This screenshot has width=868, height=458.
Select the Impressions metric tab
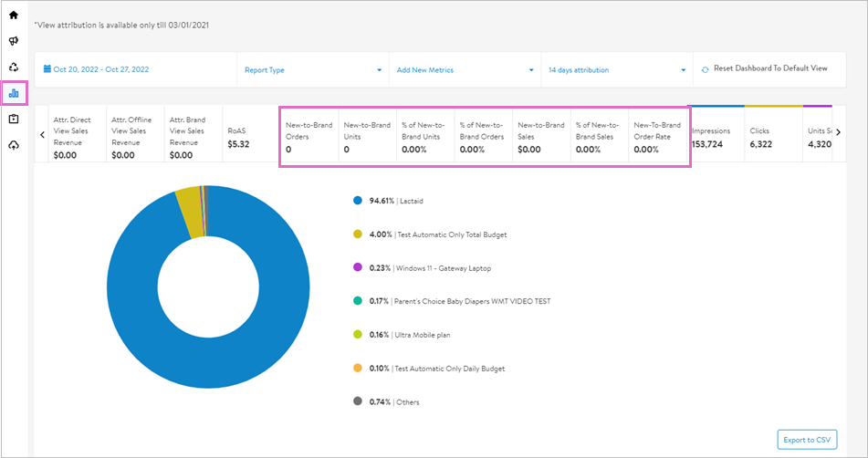[x=716, y=137]
